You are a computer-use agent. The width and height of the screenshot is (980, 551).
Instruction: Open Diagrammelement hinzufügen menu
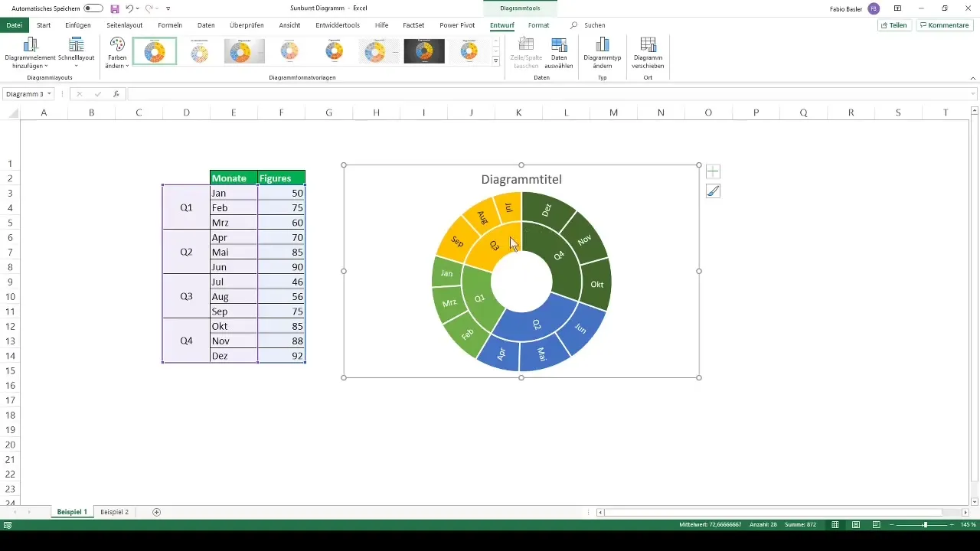coord(31,53)
